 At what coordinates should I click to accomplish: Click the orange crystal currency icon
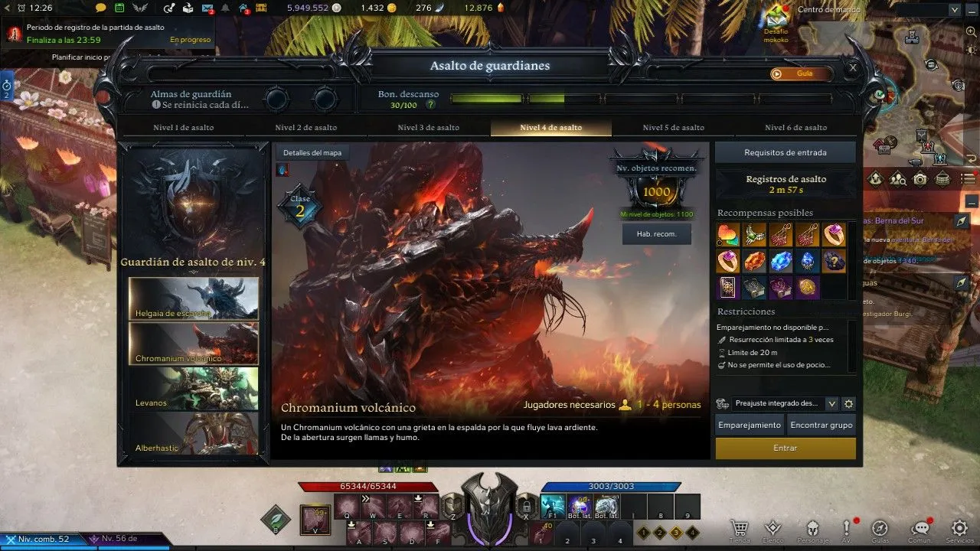pyautogui.click(x=501, y=8)
